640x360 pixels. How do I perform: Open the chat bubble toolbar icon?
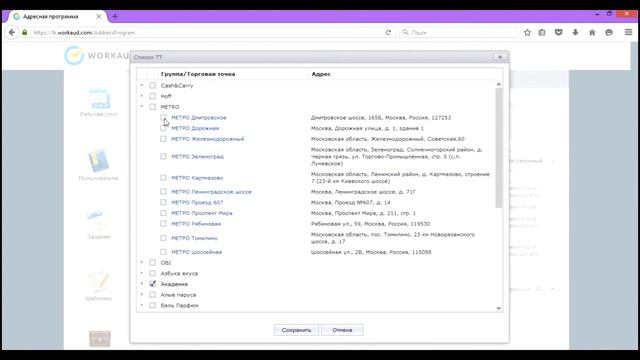point(609,32)
